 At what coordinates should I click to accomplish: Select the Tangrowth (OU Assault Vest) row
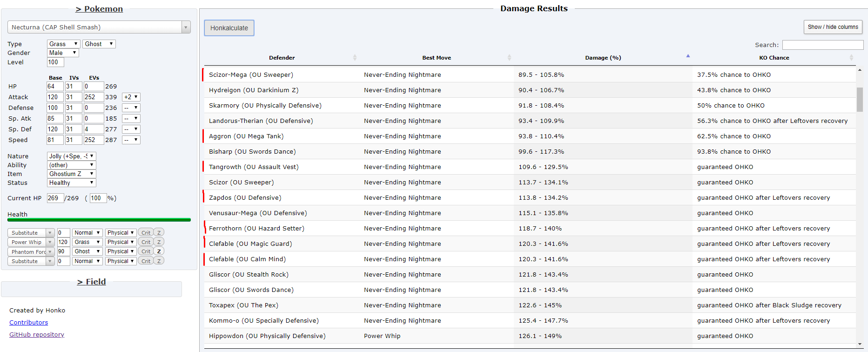[x=530, y=167]
